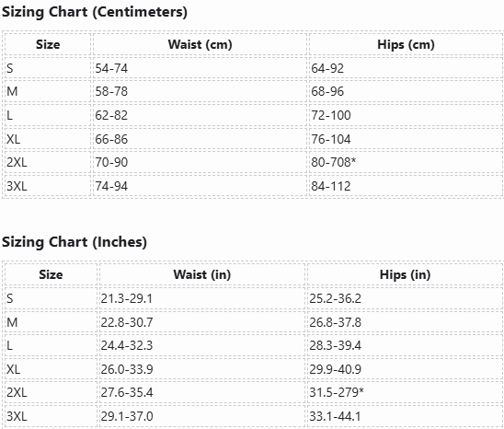Click hips value 68-96 for size M
Image resolution: width=504 pixels, height=429 pixels.
pos(327,91)
